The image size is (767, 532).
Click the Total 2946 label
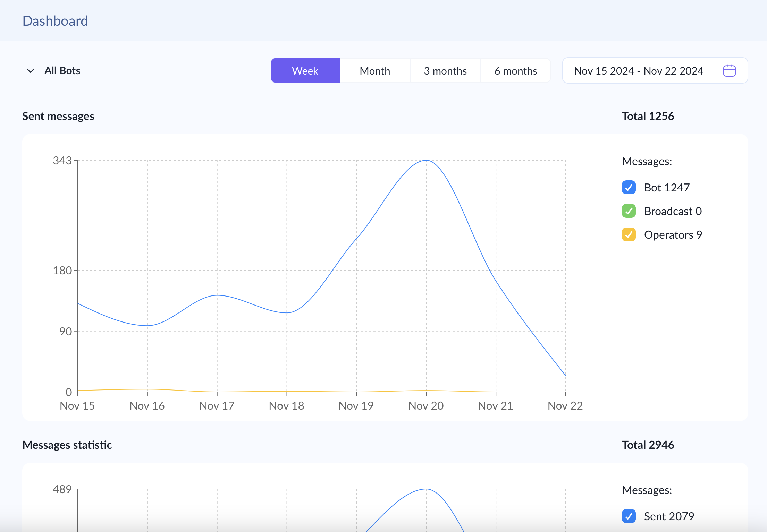click(x=648, y=445)
